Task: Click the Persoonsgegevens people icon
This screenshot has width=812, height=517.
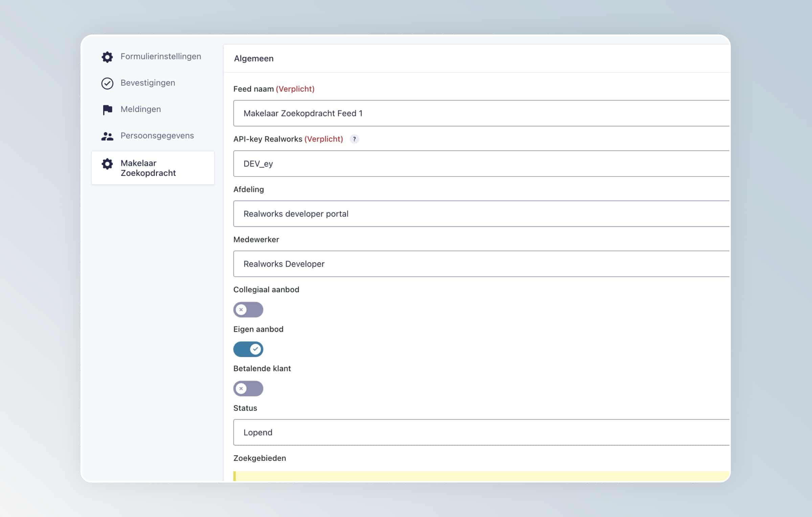Action: point(107,136)
